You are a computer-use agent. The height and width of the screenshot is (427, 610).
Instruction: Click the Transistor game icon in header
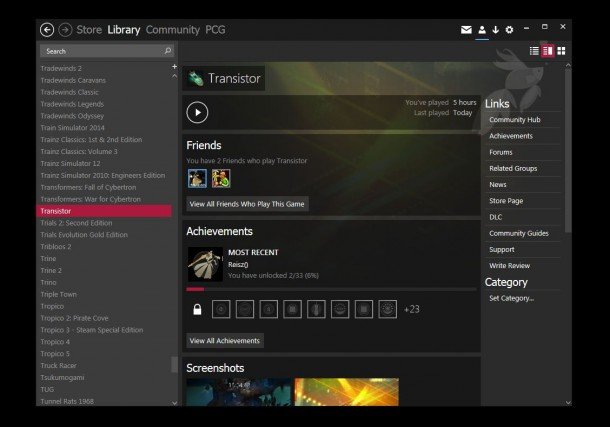click(x=195, y=78)
